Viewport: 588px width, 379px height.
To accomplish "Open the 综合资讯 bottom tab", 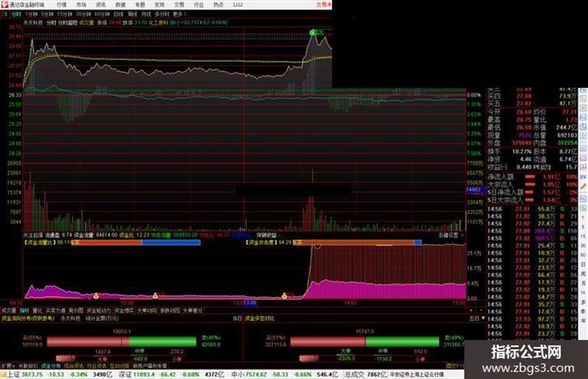I will 73,365.
